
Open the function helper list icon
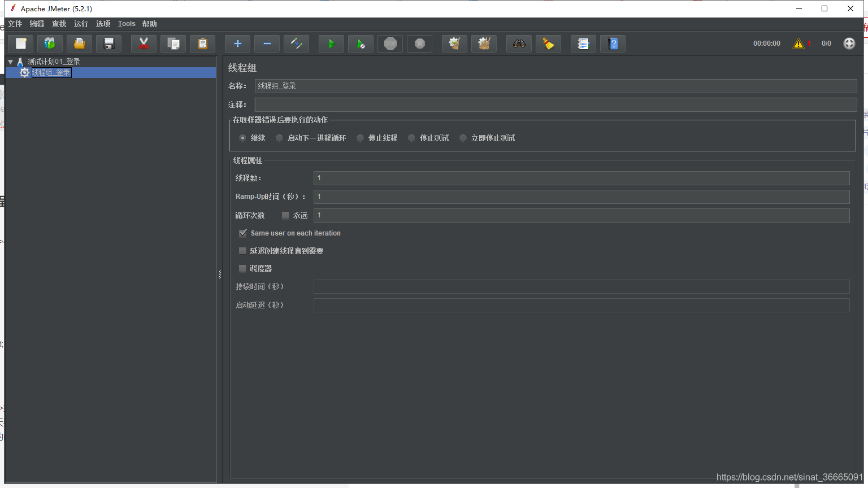click(x=584, y=43)
